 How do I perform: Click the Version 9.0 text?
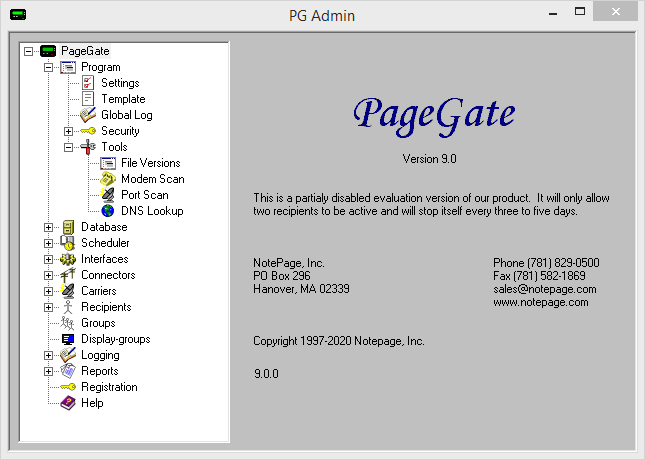(429, 159)
